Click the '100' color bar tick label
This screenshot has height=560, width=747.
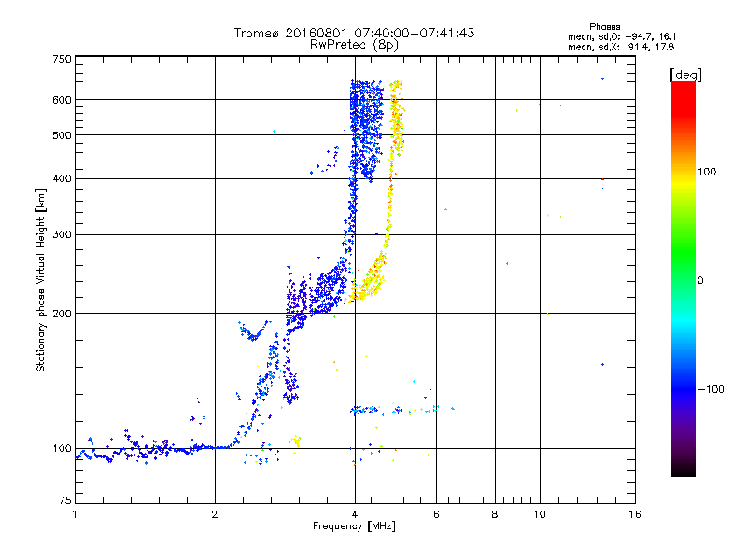(707, 172)
